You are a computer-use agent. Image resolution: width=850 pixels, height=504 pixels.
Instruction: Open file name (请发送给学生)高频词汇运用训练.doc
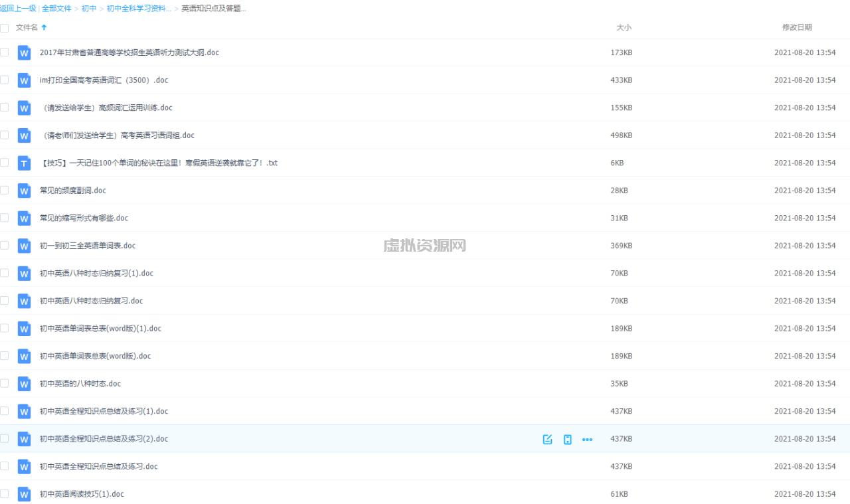click(106, 108)
